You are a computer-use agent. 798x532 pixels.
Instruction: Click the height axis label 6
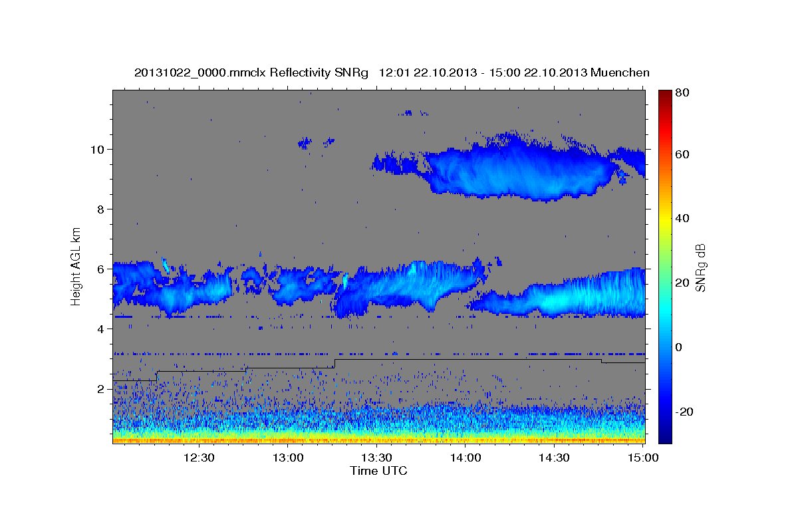[102, 269]
